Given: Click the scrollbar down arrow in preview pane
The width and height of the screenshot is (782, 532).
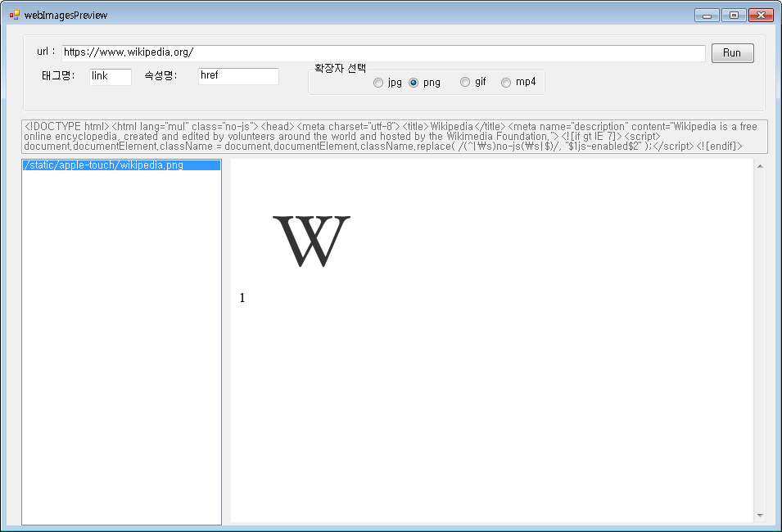Looking at the screenshot, I should pyautogui.click(x=760, y=516).
